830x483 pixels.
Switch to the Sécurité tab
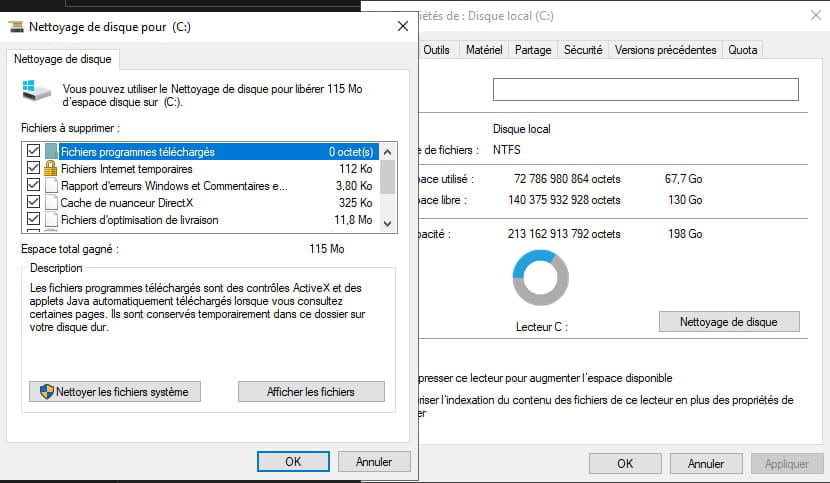pos(583,50)
